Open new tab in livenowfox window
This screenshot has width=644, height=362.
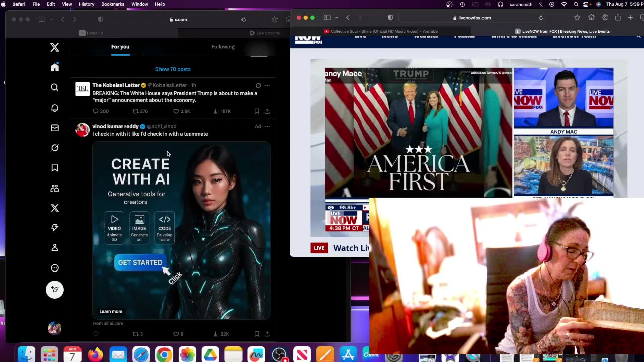pyautogui.click(x=630, y=18)
